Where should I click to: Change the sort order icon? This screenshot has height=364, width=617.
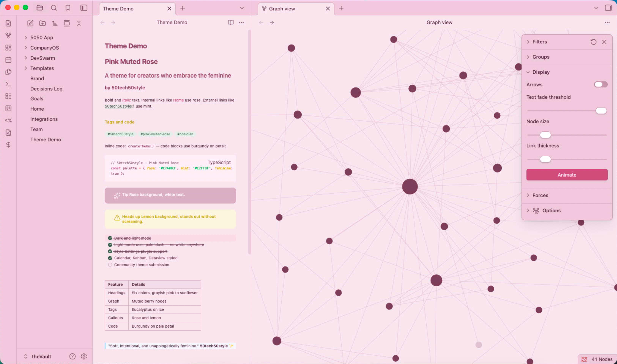tap(54, 23)
